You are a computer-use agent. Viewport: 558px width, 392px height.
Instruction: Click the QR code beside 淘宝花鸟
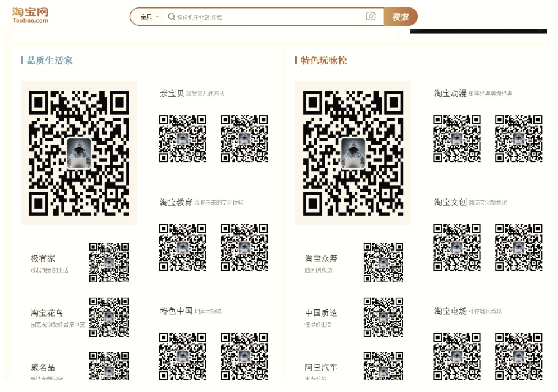point(109,317)
